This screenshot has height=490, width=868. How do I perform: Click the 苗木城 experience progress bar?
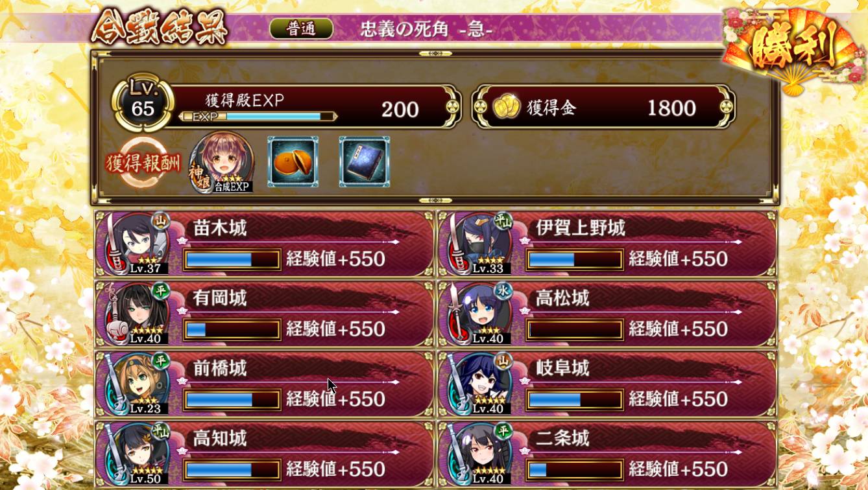tap(232, 260)
